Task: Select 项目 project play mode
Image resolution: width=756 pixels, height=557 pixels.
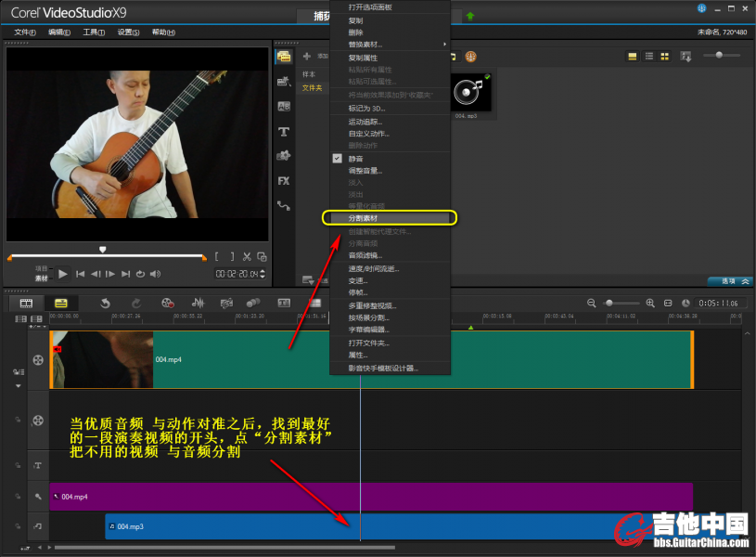Action: click(42, 268)
